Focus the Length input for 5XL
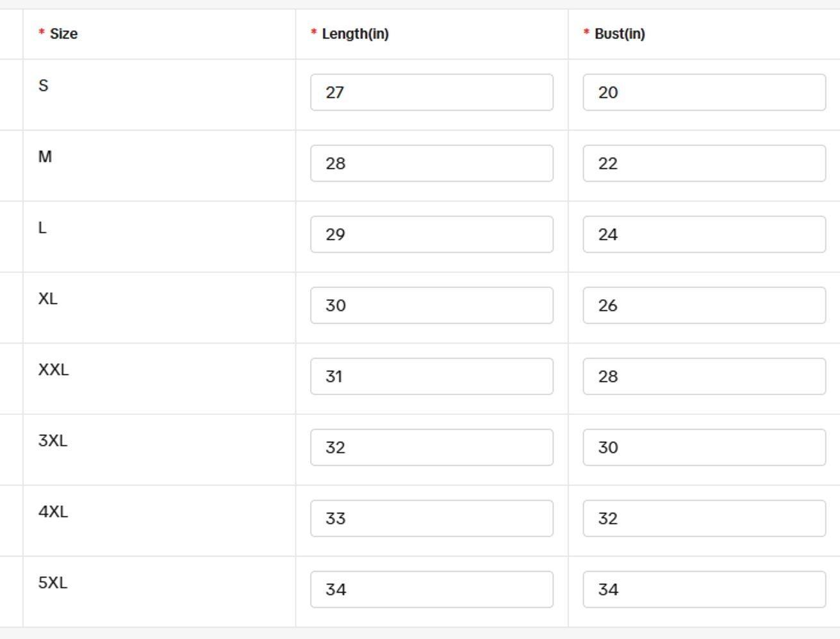Image resolution: width=840 pixels, height=639 pixels. click(x=431, y=590)
